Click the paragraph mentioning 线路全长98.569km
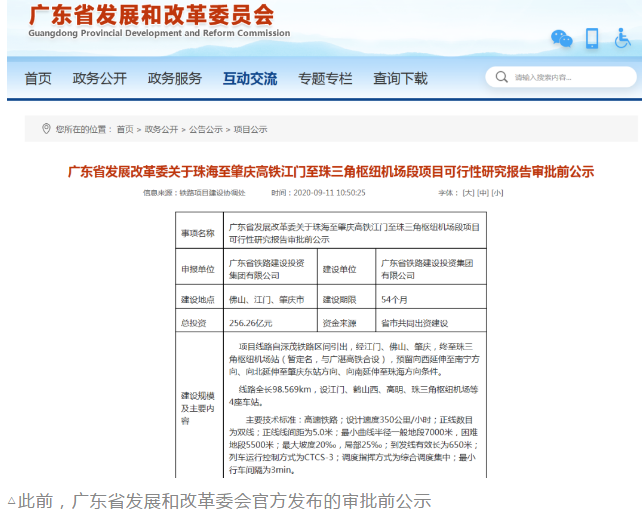 coord(354,396)
